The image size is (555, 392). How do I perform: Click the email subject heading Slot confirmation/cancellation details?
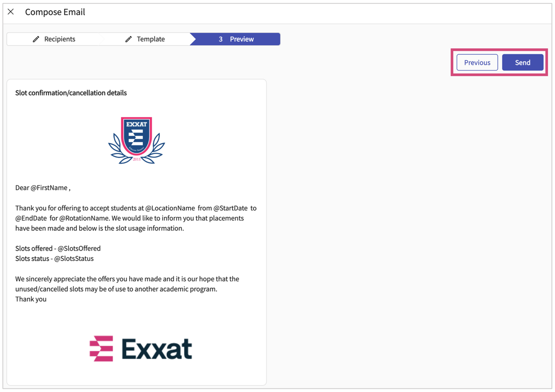click(71, 93)
